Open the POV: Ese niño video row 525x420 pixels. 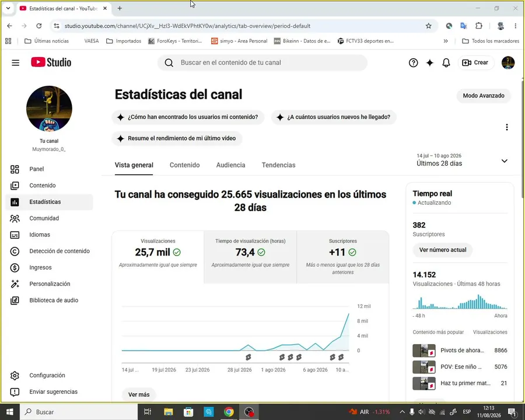(x=460, y=367)
